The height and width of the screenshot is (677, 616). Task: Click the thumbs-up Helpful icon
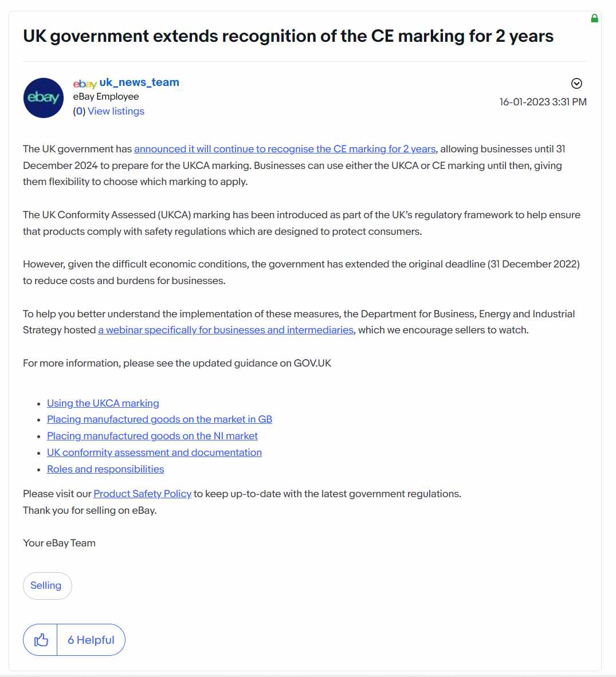tap(41, 639)
